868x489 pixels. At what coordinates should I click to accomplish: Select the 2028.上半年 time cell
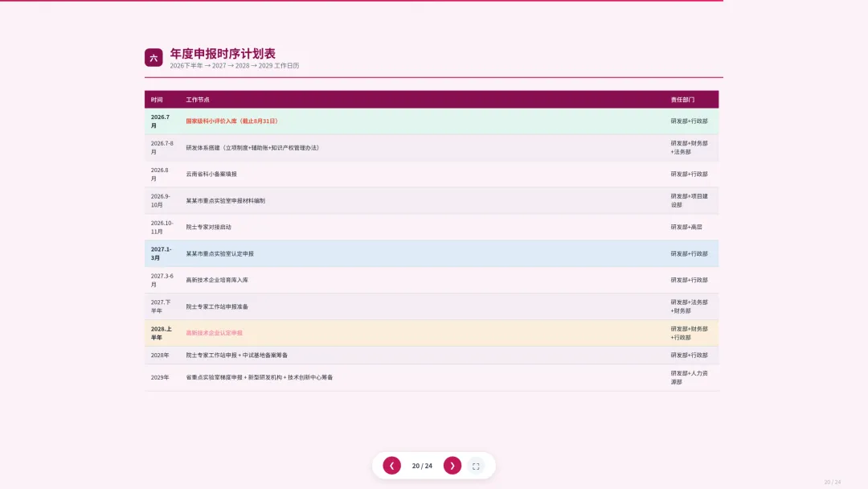pos(161,334)
